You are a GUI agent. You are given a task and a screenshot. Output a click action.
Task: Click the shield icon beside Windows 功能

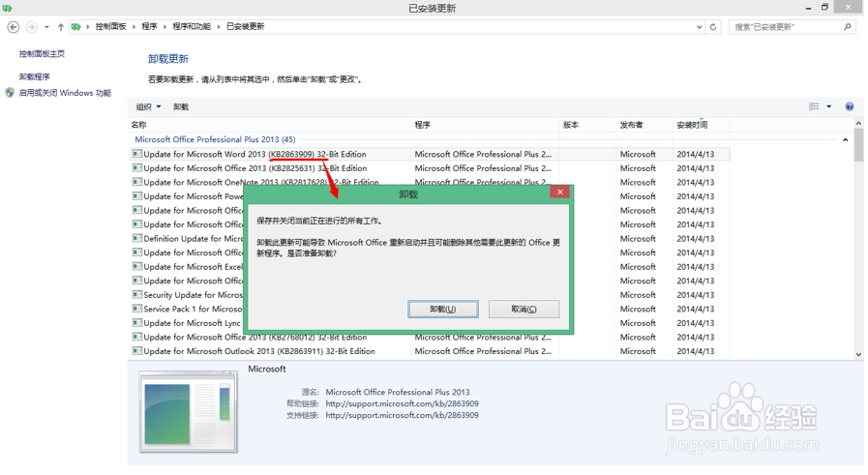(10, 93)
